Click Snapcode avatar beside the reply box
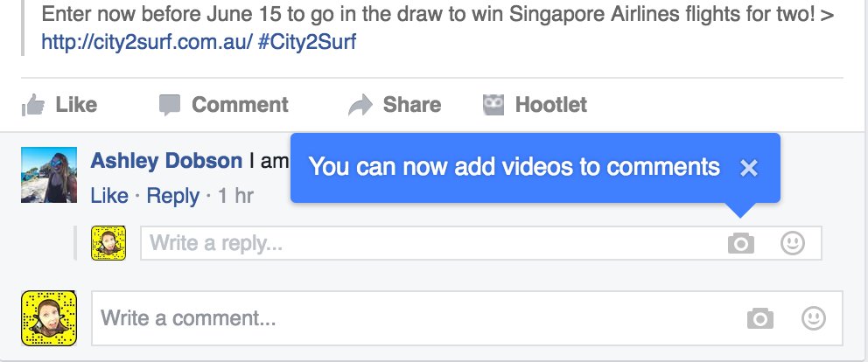The height and width of the screenshot is (362, 868). tap(108, 243)
